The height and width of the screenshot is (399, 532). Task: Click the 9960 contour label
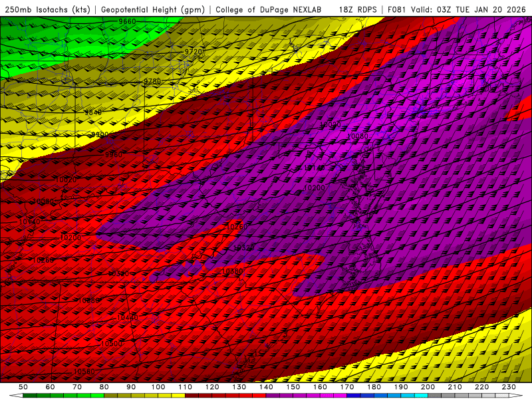point(114,155)
